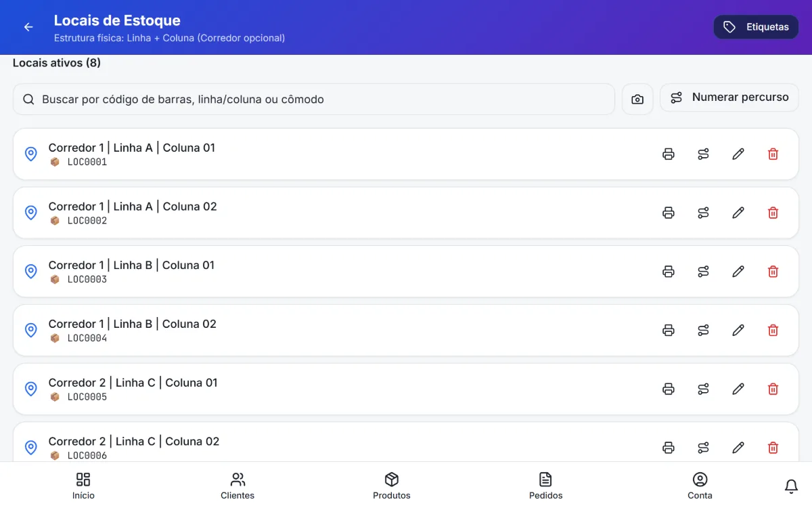Screen dimensions: 812x508
Task: Switch to the Clientes tab
Action: [238, 486]
